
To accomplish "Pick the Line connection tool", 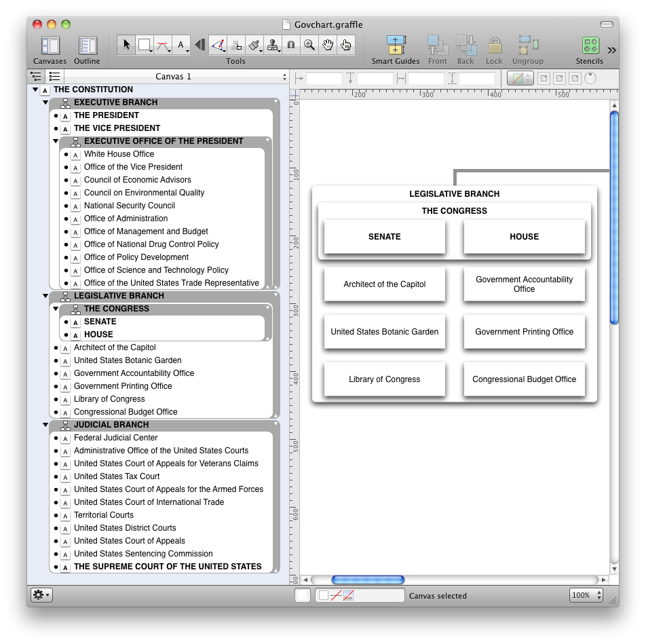I will click(x=162, y=45).
